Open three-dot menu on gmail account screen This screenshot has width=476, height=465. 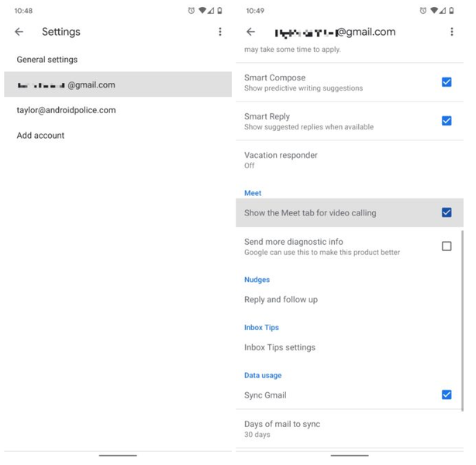[452, 32]
